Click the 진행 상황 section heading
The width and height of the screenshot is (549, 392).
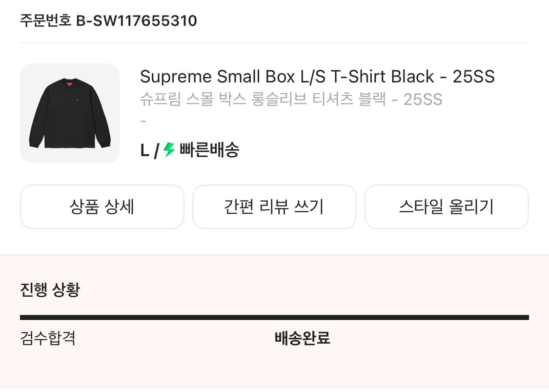click(x=50, y=289)
